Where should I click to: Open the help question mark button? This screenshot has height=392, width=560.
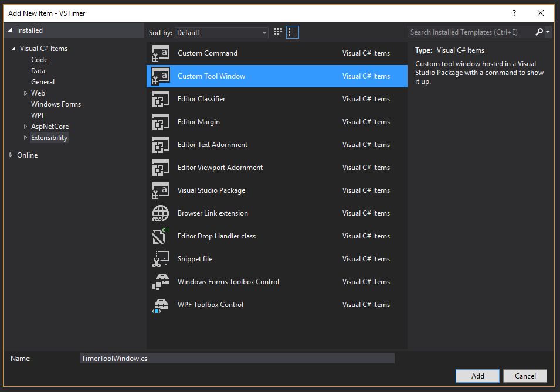click(514, 13)
